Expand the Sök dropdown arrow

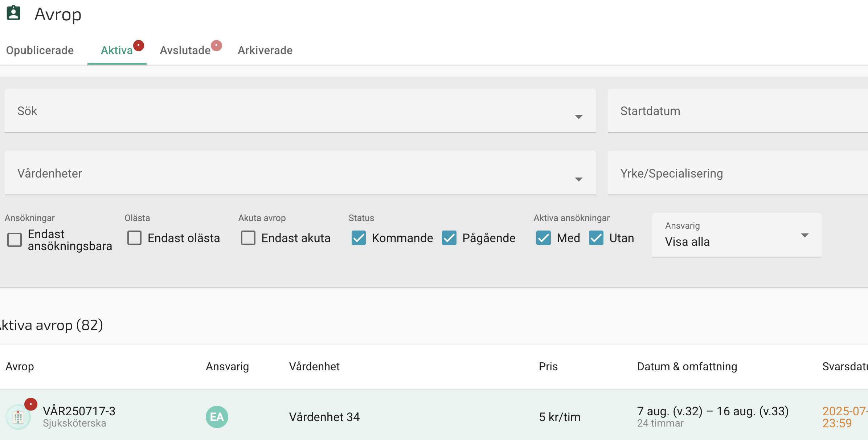579,117
